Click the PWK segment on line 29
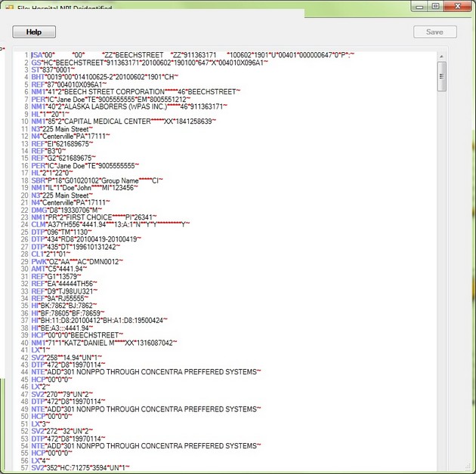 [x=76, y=261]
